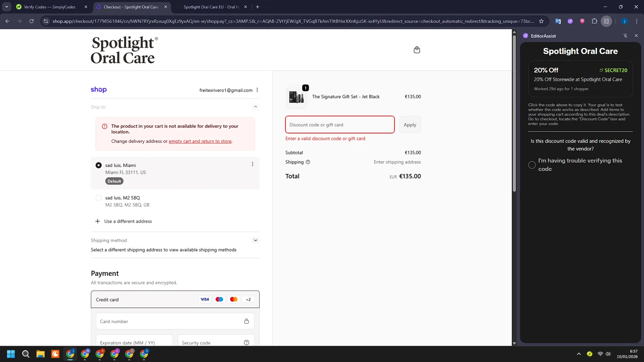Go back to the previous page

pos(7,21)
